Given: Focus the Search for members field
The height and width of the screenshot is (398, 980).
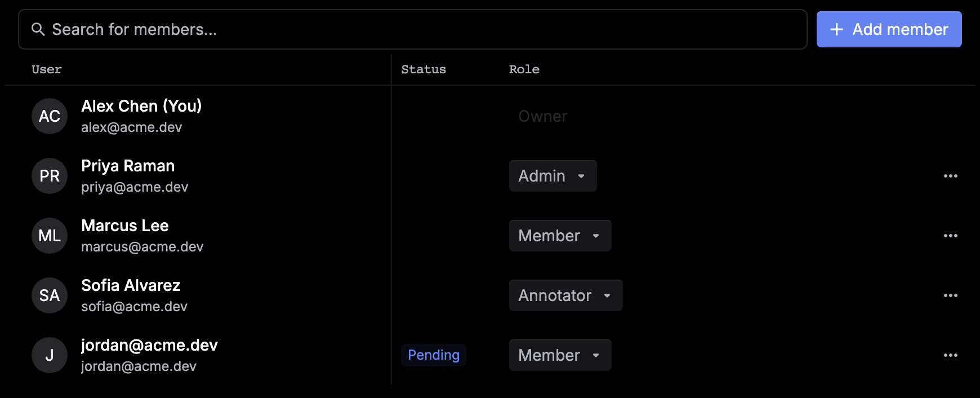Looking at the screenshot, I should 413,29.
